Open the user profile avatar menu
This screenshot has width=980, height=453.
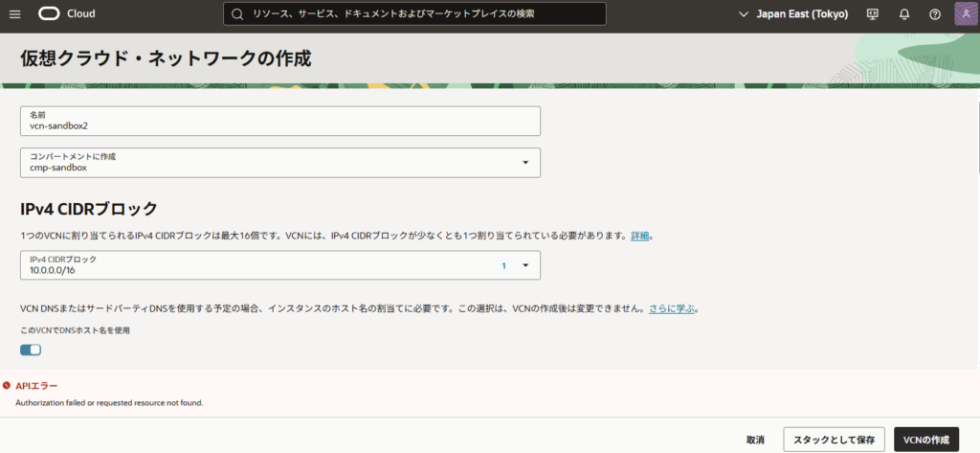pos(965,14)
